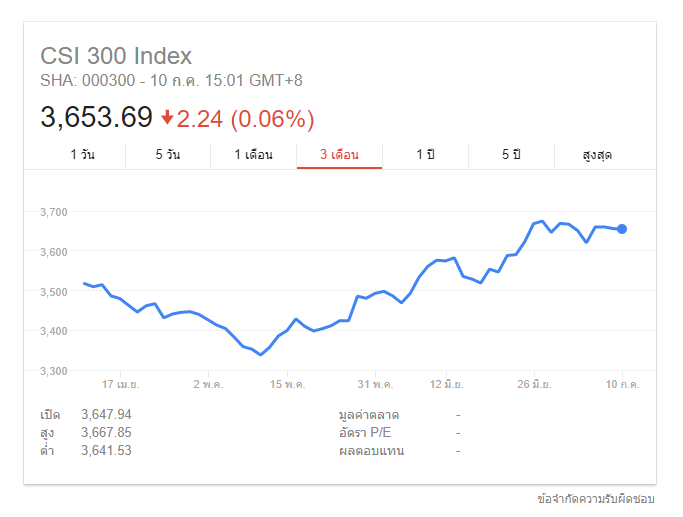Click the blue endpoint dot on the chart
Screen dimensions: 683x517
(x=622, y=229)
